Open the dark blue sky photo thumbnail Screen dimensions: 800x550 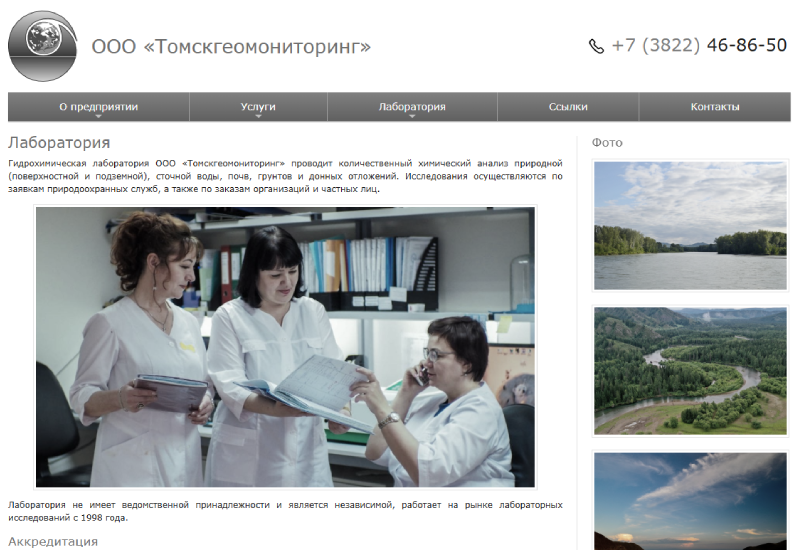point(690,500)
